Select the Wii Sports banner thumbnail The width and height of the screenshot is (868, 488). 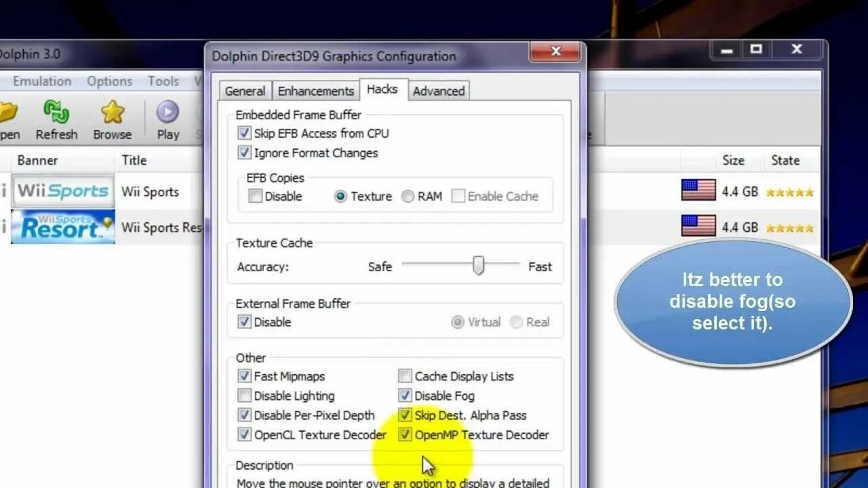63,191
